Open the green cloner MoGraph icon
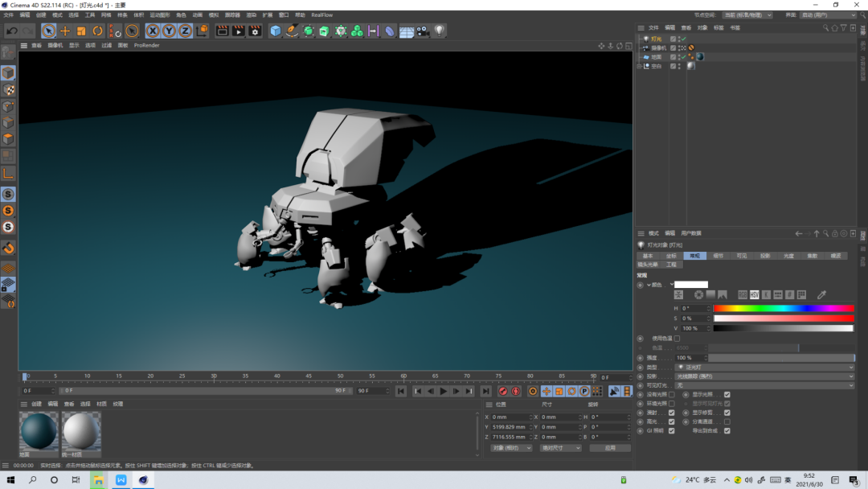The width and height of the screenshot is (868, 489). coord(357,31)
